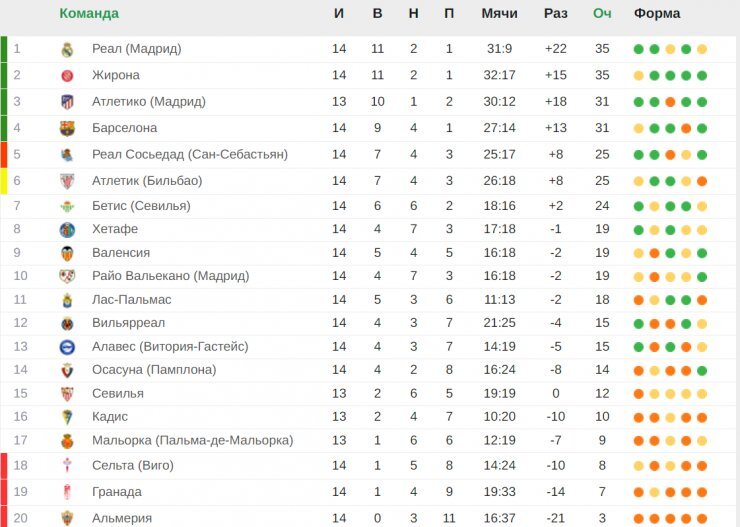This screenshot has height=527, width=740.
Task: Sort standings by Оч points header
Action: [602, 13]
